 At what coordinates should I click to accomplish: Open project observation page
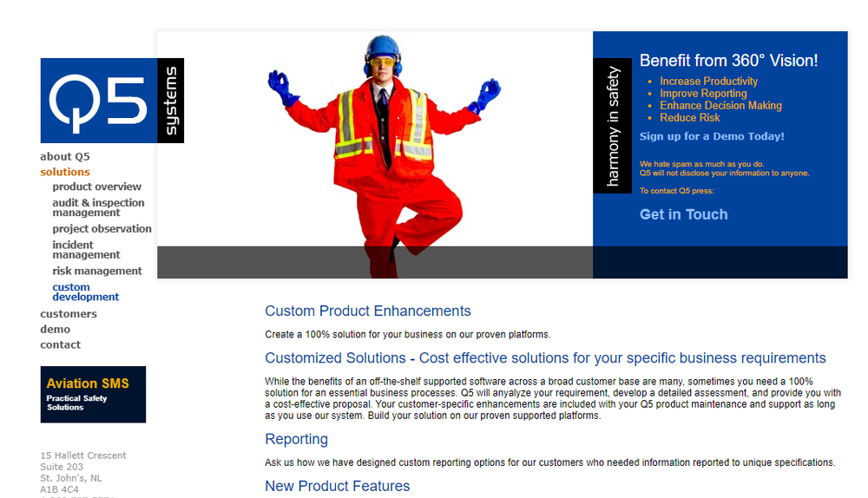pyautogui.click(x=102, y=228)
